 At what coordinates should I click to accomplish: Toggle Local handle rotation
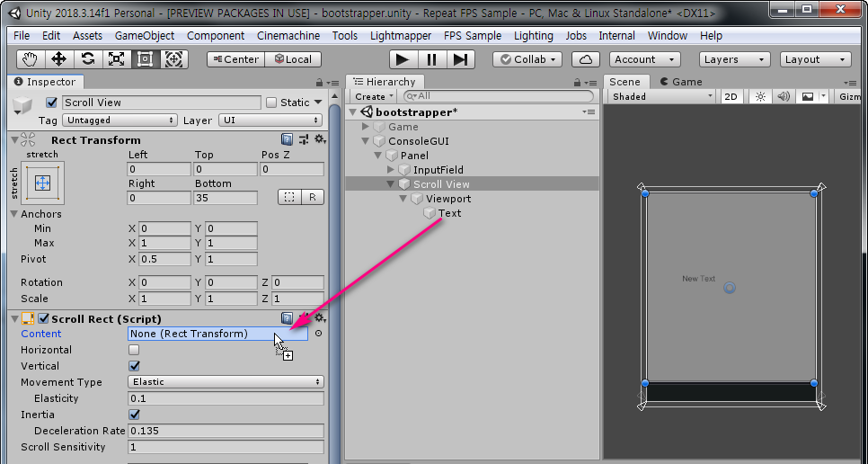294,59
